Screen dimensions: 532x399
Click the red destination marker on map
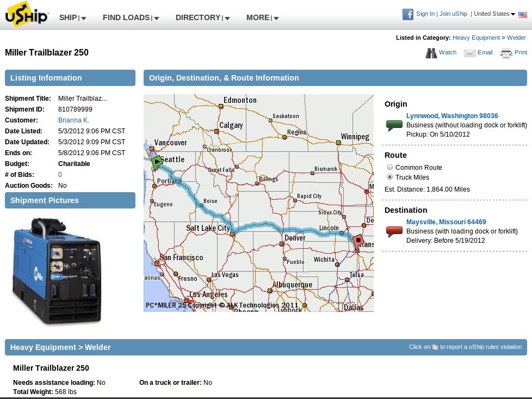[357, 242]
